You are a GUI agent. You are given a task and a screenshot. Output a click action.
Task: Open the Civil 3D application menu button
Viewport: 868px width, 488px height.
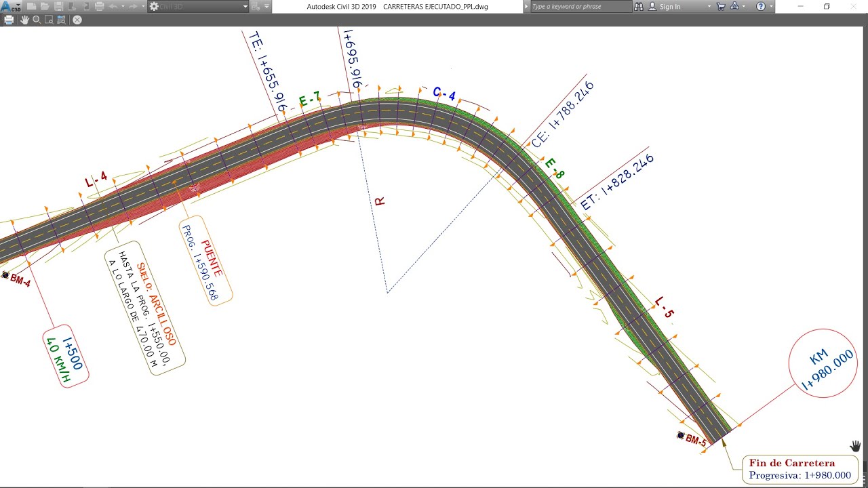(x=10, y=7)
